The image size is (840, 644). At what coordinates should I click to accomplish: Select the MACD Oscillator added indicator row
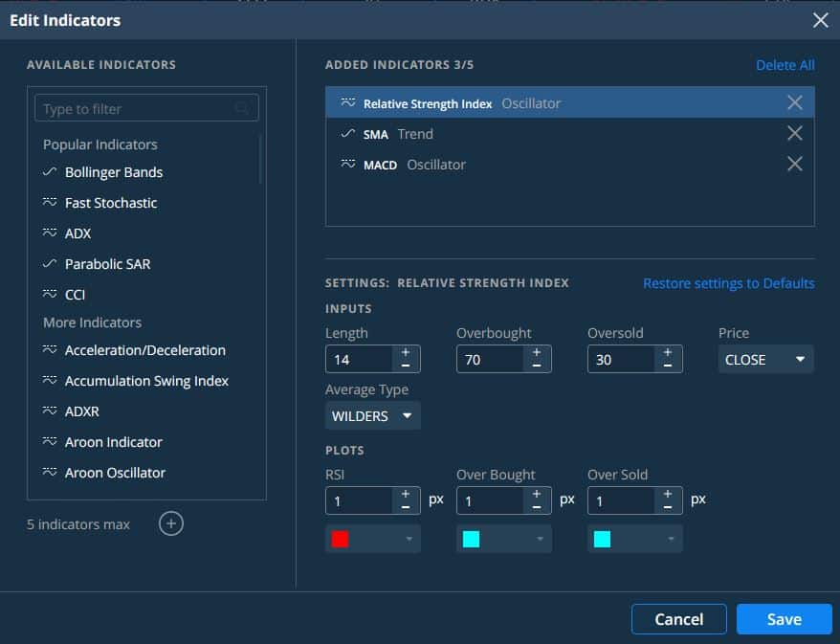coord(570,164)
